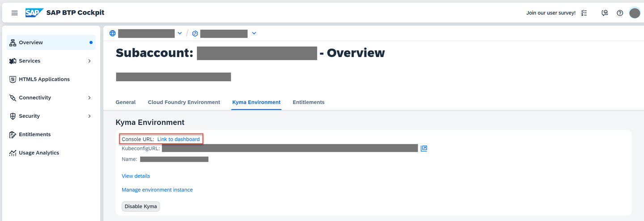The image size is (644, 221).
Task: Select Overview in the sidebar
Action: point(51,42)
